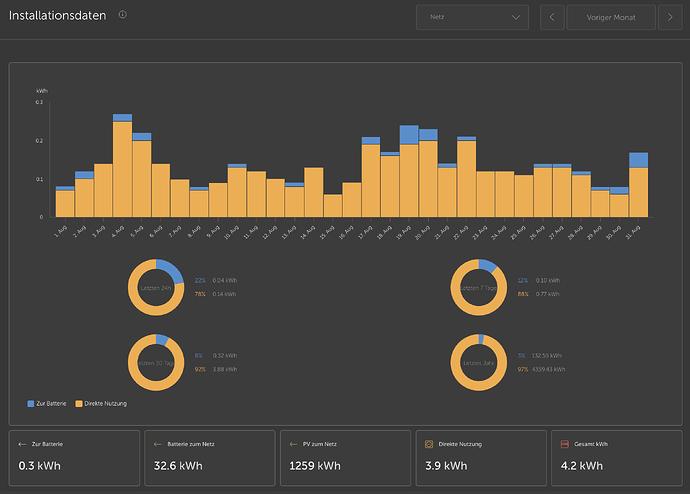Click the Installationsdaten heading
690x494 pixels.
click(x=58, y=15)
